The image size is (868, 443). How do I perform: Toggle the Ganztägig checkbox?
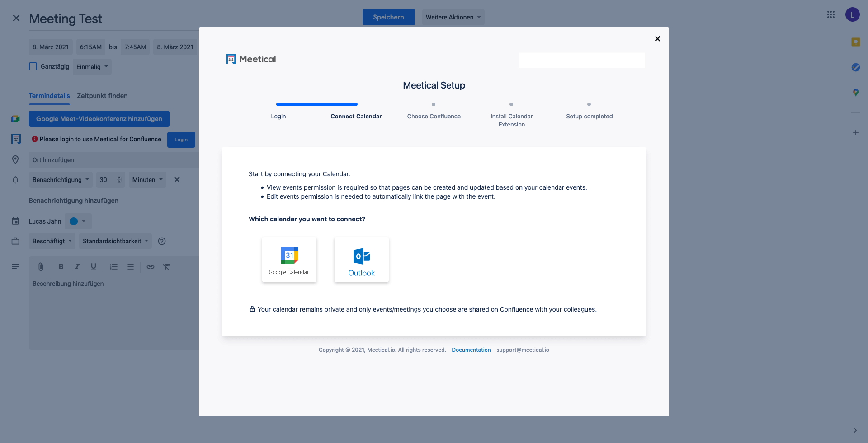[33, 66]
